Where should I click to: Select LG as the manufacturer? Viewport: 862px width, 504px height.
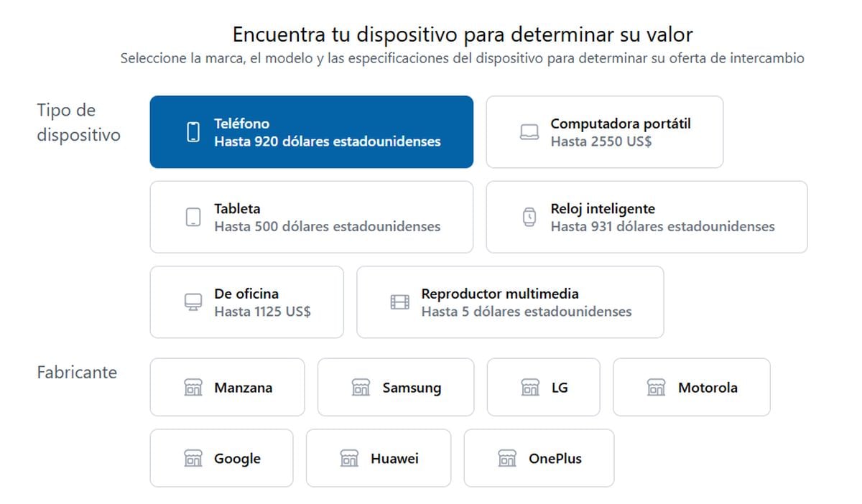coord(543,387)
